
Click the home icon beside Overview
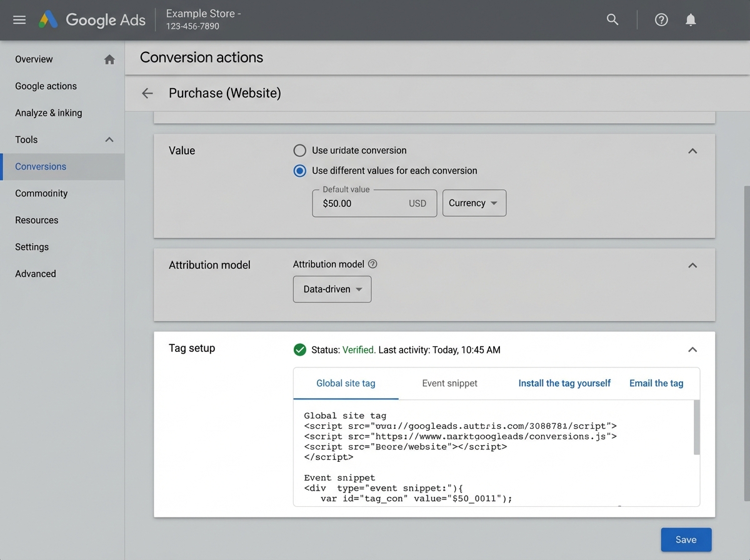pyautogui.click(x=109, y=59)
